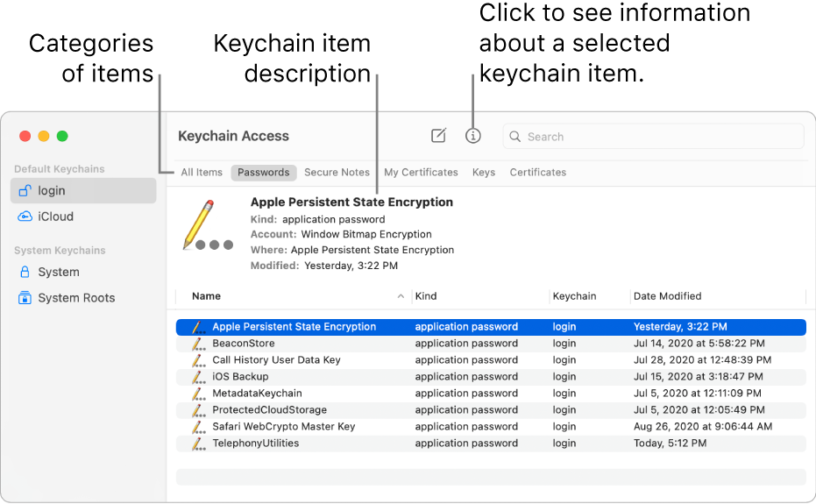Click the red close window button
Image resolution: width=816 pixels, height=504 pixels.
[x=25, y=136]
